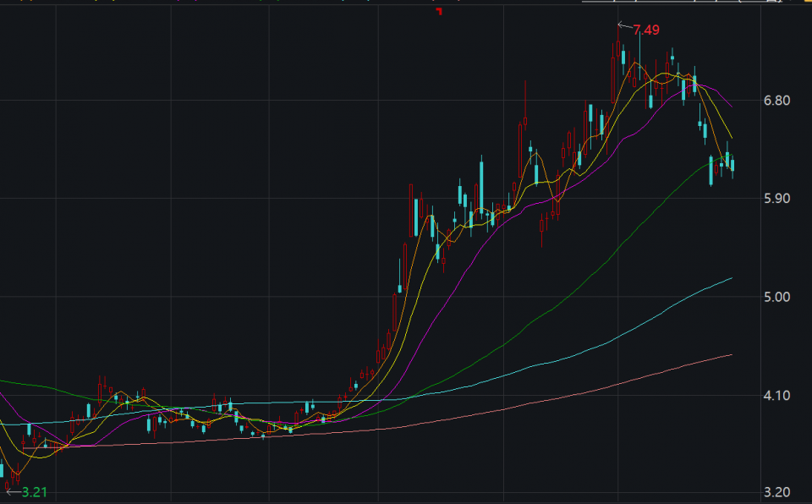Select the 7.49 highest price label
This screenshot has width=812, height=504.
(646, 30)
